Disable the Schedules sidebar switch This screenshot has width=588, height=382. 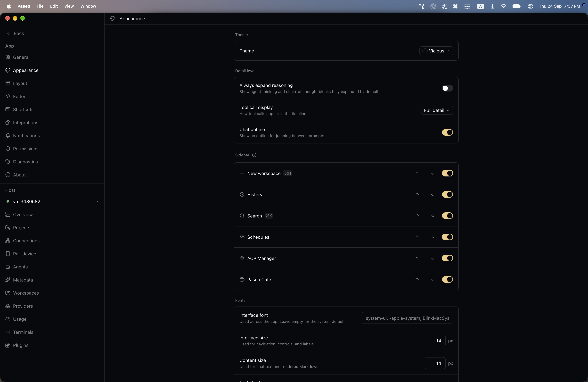[x=447, y=237]
